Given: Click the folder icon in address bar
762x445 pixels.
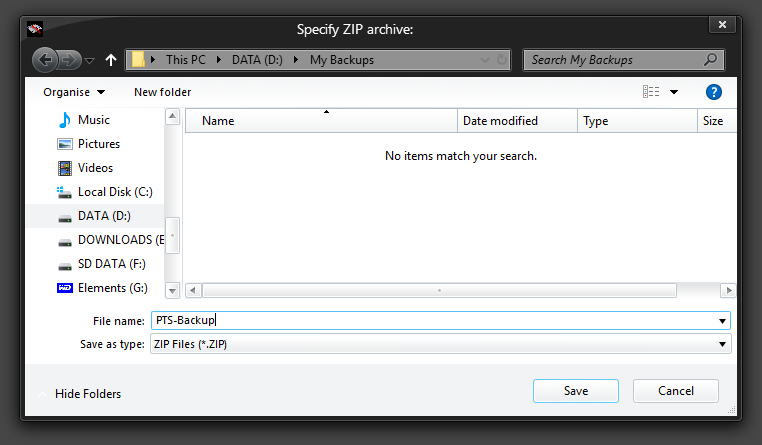Looking at the screenshot, I should pos(139,60).
